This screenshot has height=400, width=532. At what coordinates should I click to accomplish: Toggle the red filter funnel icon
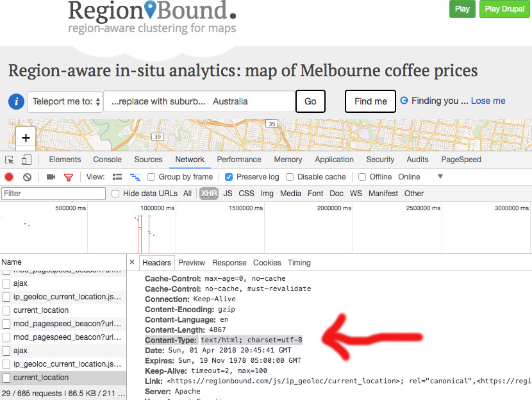(x=69, y=177)
